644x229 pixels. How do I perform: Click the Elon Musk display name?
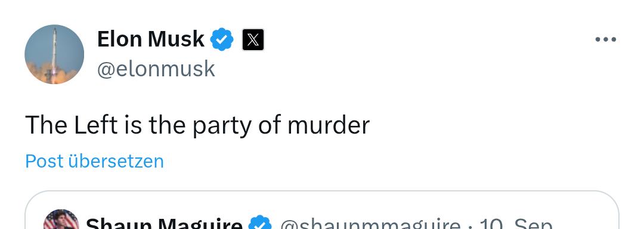[151, 39]
